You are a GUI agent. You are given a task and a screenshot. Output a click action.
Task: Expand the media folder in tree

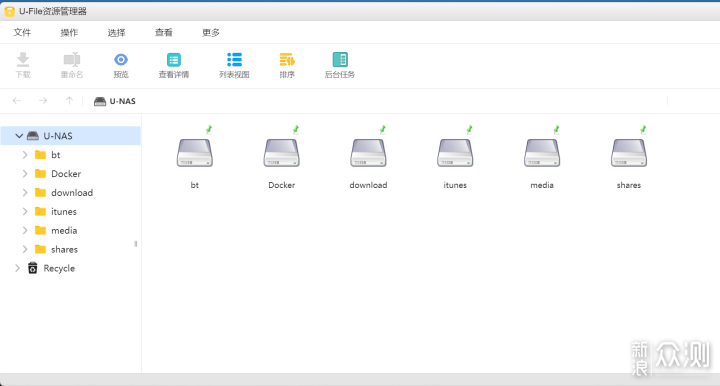(x=25, y=230)
